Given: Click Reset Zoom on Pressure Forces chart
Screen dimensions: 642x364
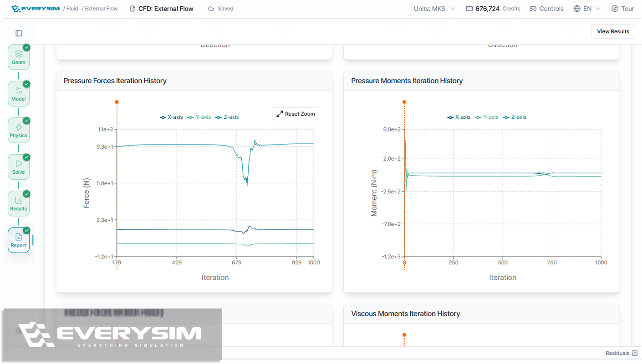Looking at the screenshot, I should [296, 114].
